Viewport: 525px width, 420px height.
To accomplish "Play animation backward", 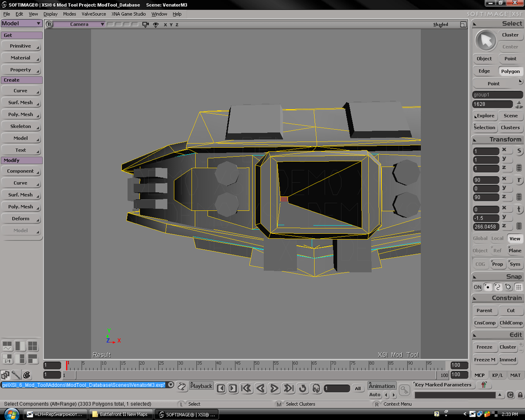I will point(260,388).
